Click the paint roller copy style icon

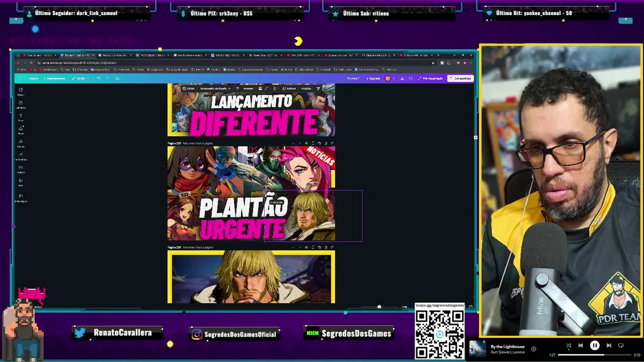click(318, 88)
